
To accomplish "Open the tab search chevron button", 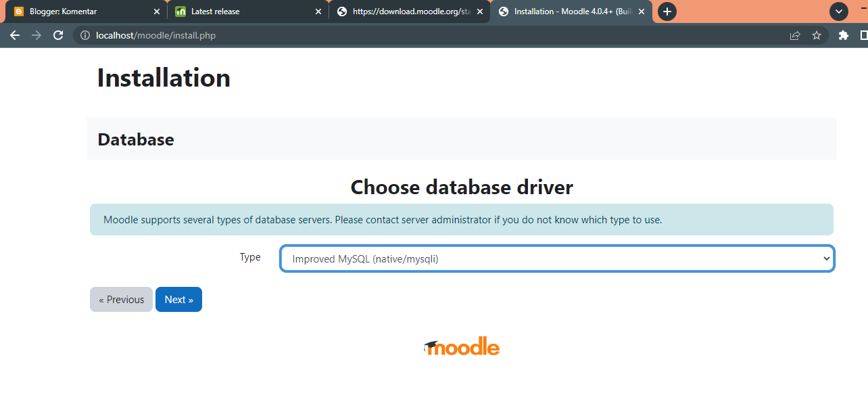I will (x=839, y=12).
